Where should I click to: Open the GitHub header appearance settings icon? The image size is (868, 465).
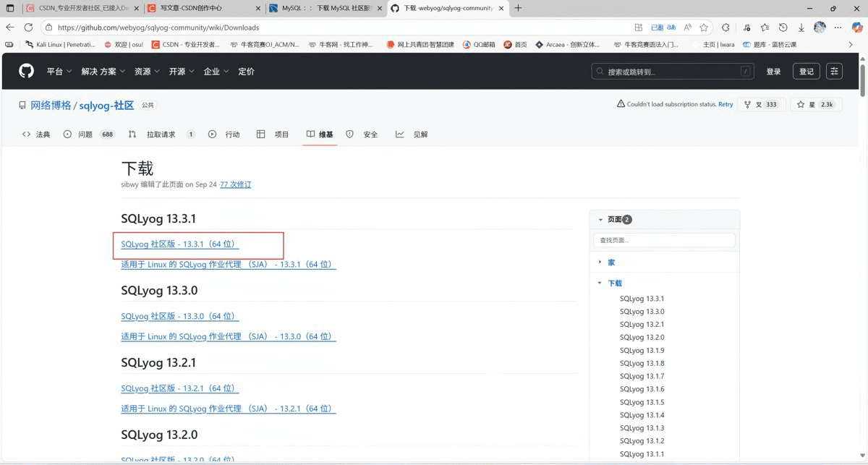835,71
